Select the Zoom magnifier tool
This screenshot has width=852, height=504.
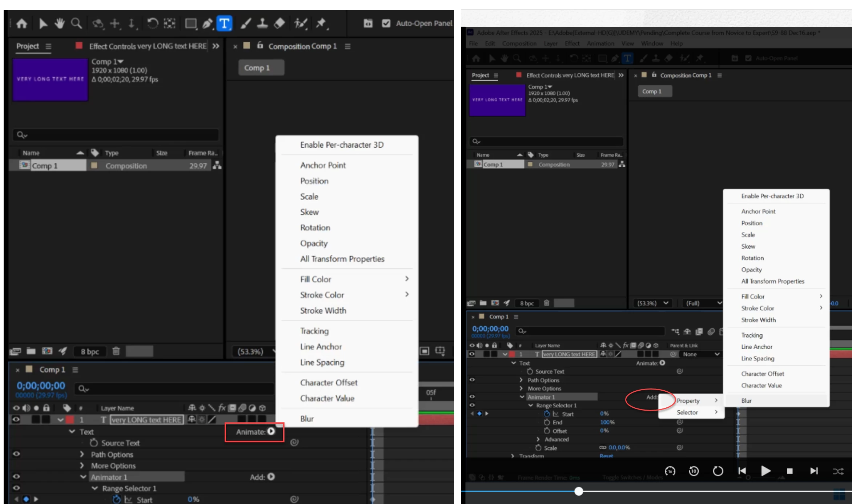(76, 24)
